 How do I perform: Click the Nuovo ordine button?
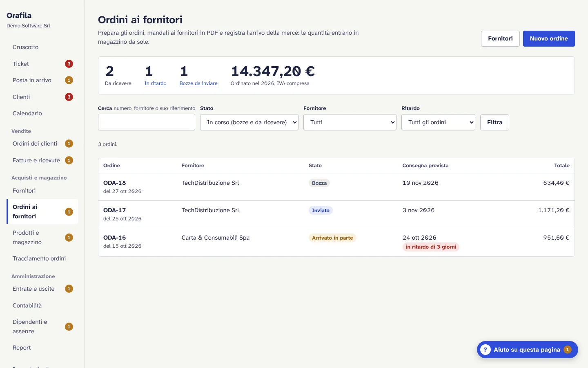pyautogui.click(x=549, y=38)
